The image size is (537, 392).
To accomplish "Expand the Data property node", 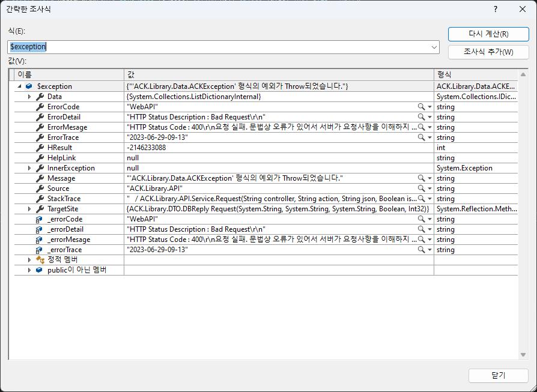I will [x=29, y=97].
